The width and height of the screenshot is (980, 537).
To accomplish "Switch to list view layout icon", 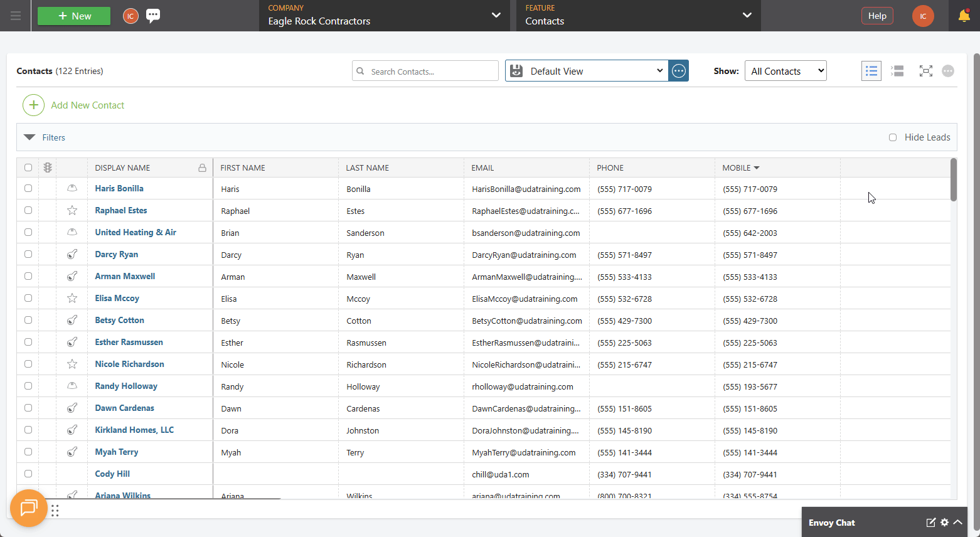I will pyautogui.click(x=871, y=71).
